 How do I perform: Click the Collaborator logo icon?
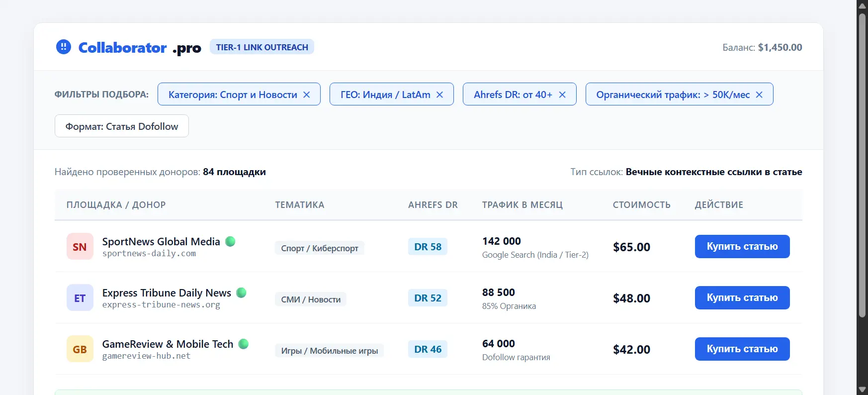(63, 47)
